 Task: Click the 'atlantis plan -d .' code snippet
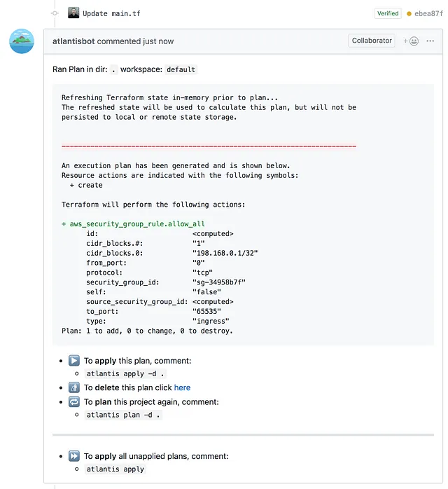tap(123, 415)
